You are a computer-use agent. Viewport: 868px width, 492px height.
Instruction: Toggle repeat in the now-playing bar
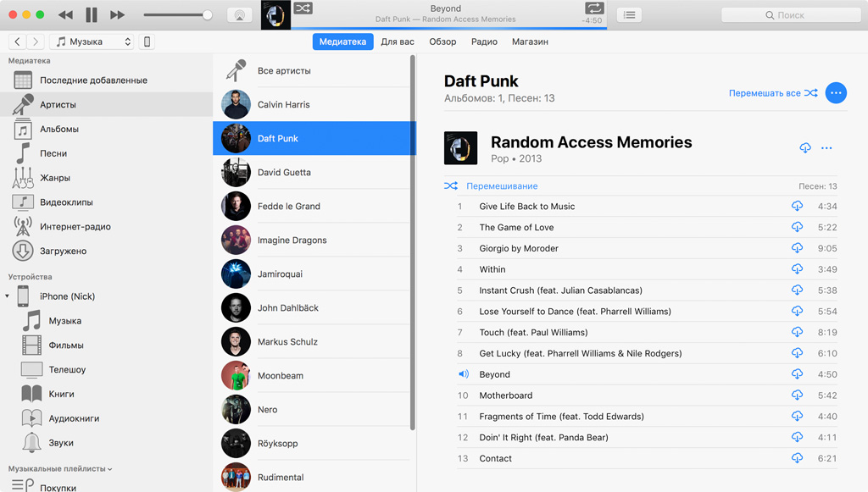(x=594, y=8)
